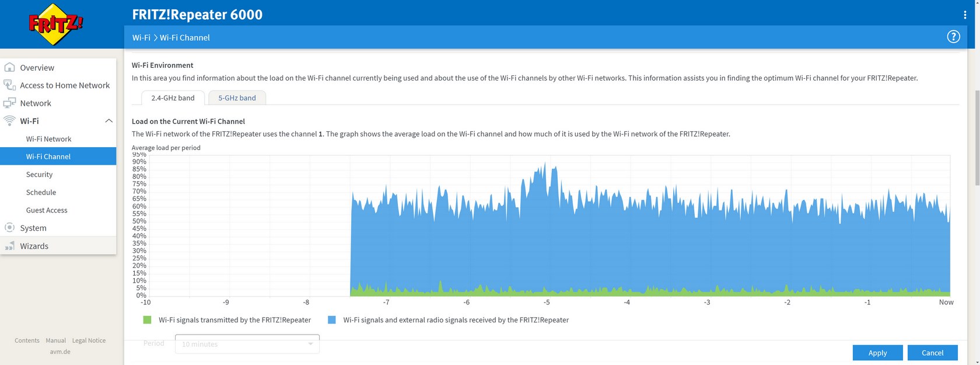Click the Wi-Fi signal icon in sidebar
Screen dimensions: 980x365
(9, 120)
